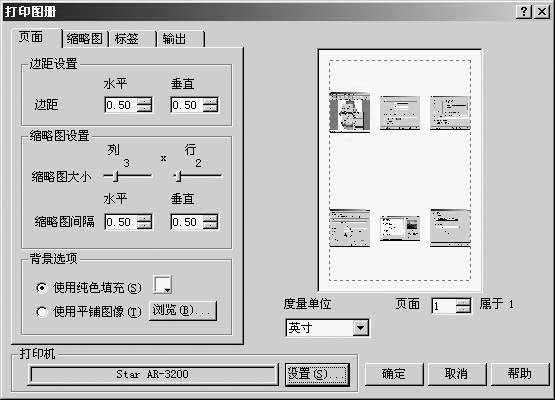
Task: Increase horizontal thumbnail spacing spinner
Action: (144, 218)
